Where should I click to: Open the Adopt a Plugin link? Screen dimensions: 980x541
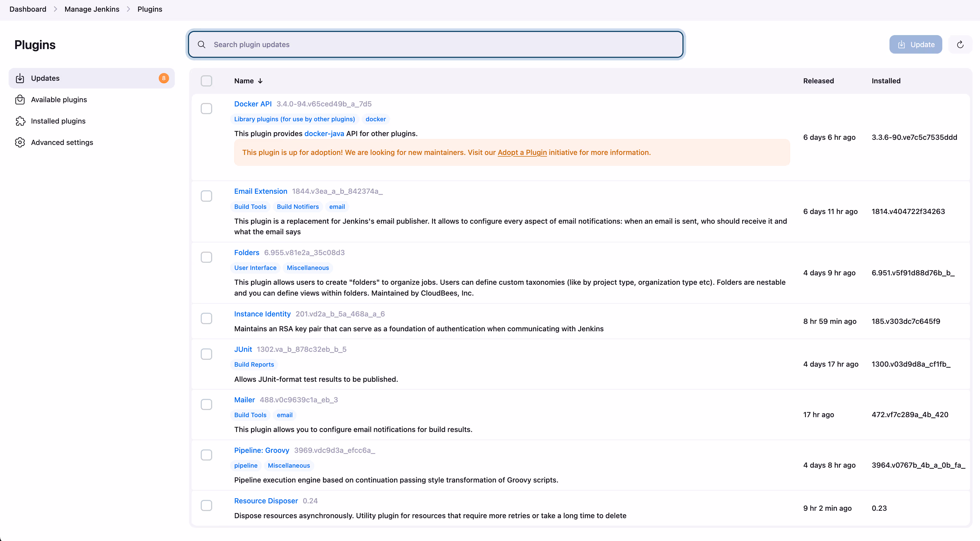click(522, 152)
